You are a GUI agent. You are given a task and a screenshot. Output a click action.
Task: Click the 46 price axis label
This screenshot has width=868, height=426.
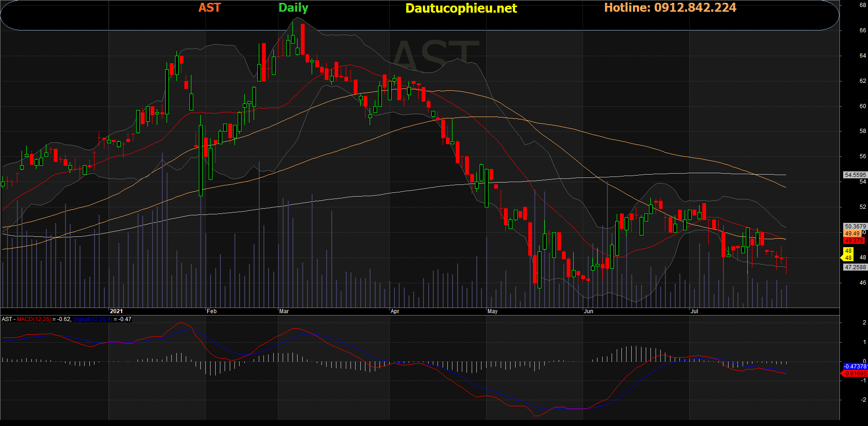[862, 283]
